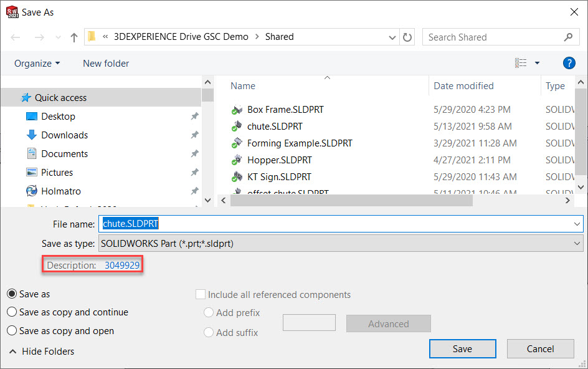Select the Quick access tree item
This screenshot has height=369, width=588.
point(102,98)
